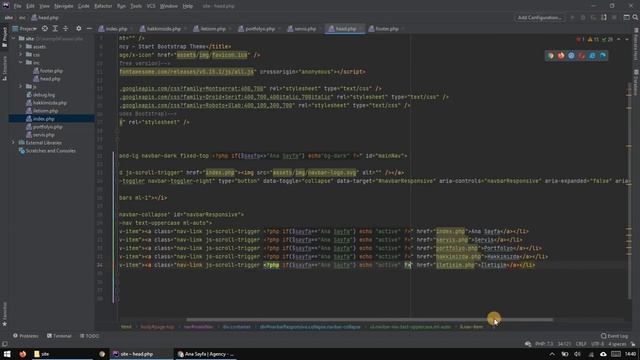Open the Run menu

coord(121,6)
